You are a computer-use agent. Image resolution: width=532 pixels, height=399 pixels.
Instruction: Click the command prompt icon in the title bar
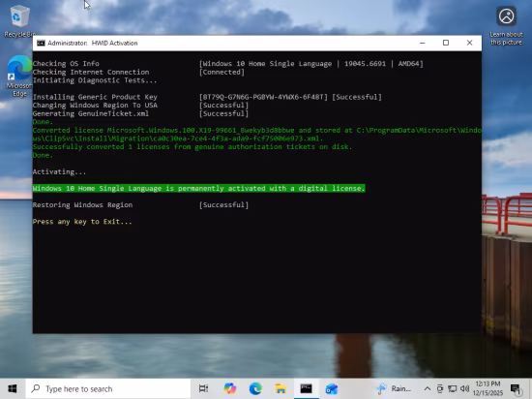(x=41, y=44)
